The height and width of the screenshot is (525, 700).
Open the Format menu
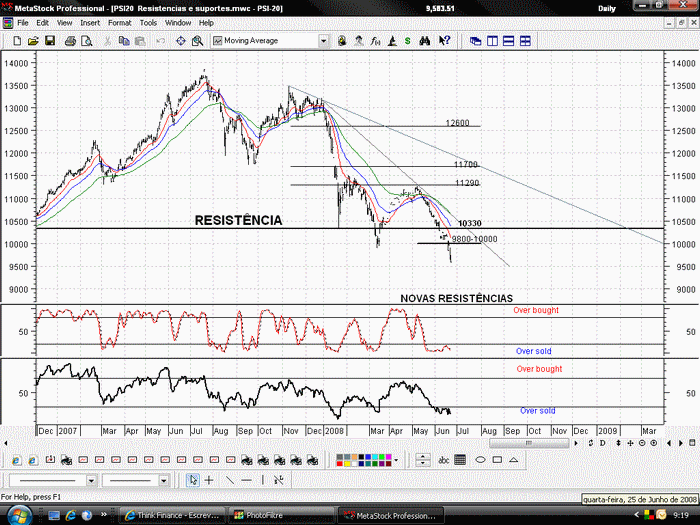pyautogui.click(x=120, y=23)
